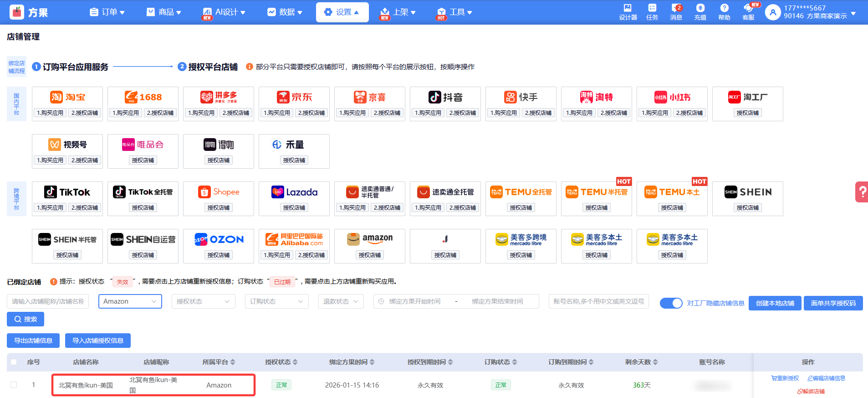Click 导出店铺信息 button

tap(33, 341)
